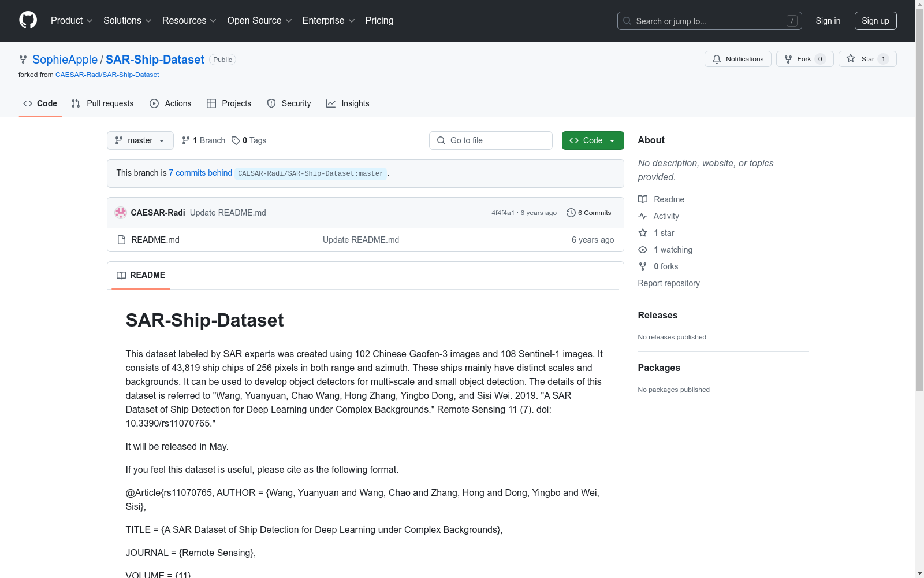Click the star icon beside '1 star'
Image resolution: width=924 pixels, height=578 pixels.
click(643, 233)
